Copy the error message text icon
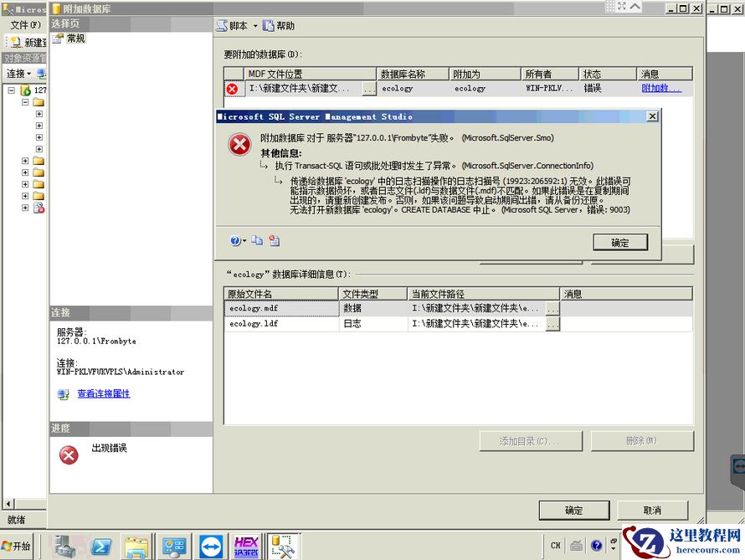 257,241
